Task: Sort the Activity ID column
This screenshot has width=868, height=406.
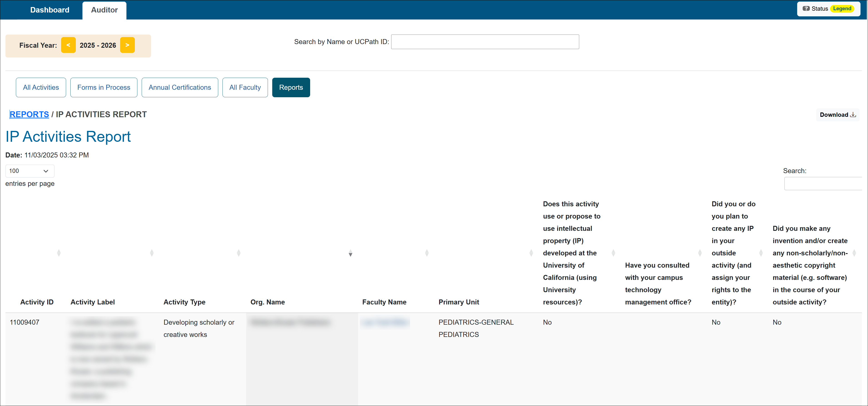Action: point(59,253)
